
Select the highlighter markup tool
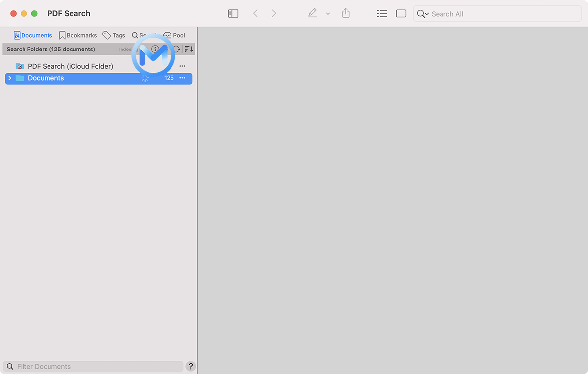pos(312,14)
